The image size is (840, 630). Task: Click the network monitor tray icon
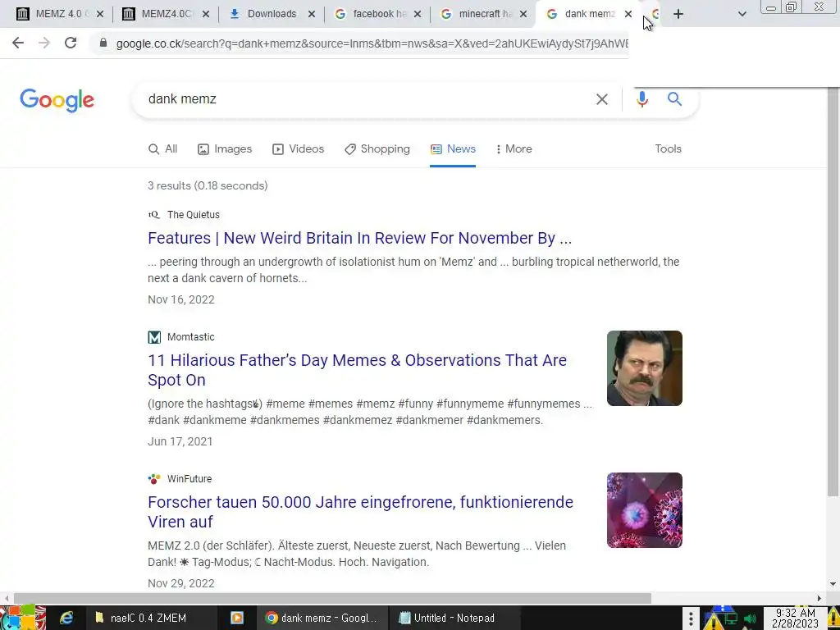[x=732, y=619]
